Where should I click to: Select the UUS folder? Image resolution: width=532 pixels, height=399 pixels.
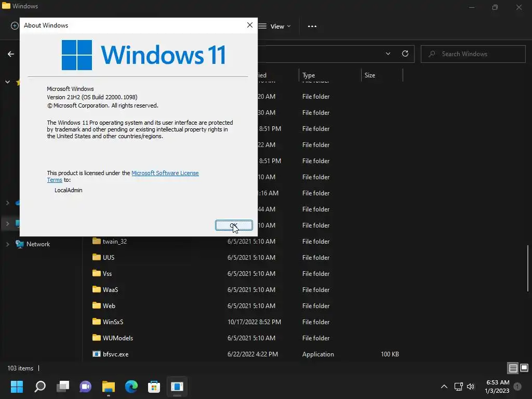pyautogui.click(x=109, y=258)
